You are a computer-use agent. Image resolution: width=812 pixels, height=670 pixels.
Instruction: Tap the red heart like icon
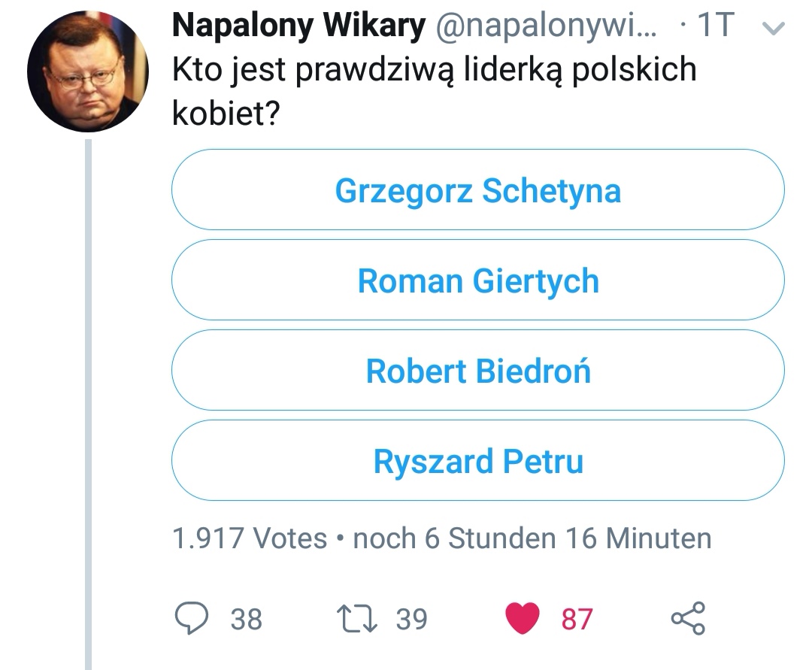[x=523, y=618]
